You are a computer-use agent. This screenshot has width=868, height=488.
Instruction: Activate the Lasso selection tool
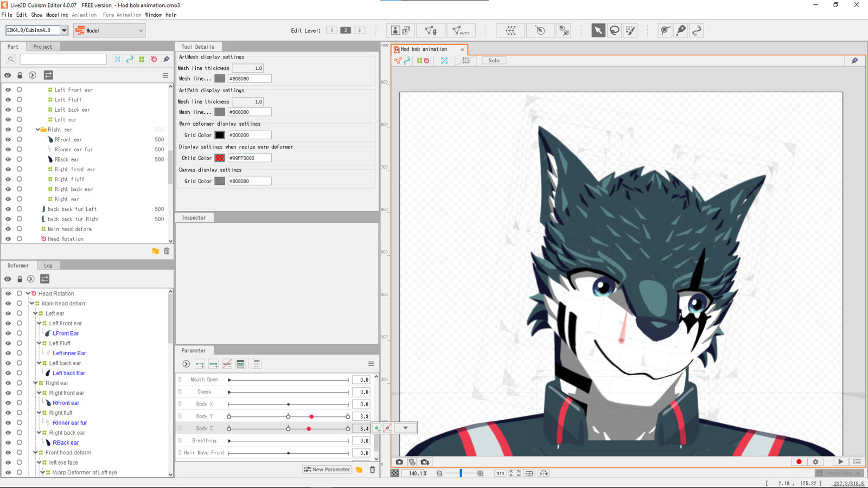614,30
